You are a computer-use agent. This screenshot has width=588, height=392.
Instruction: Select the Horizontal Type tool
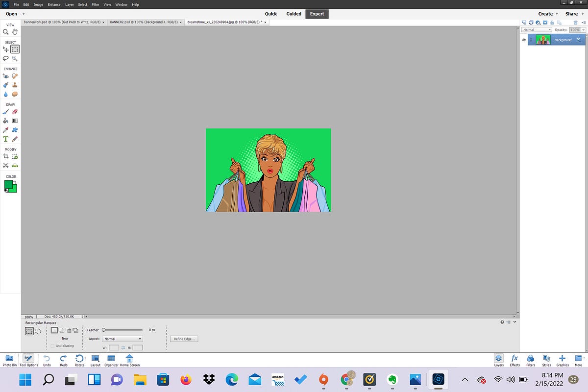(x=5, y=139)
